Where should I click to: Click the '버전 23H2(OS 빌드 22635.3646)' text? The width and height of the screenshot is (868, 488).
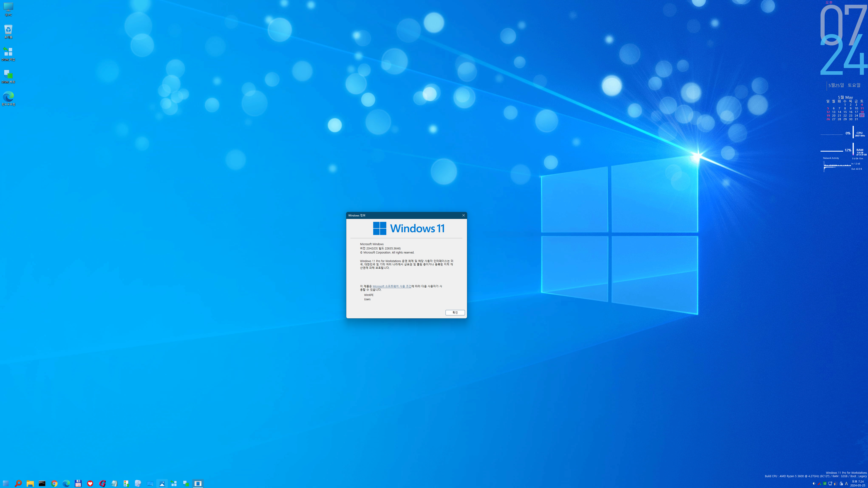click(x=380, y=248)
